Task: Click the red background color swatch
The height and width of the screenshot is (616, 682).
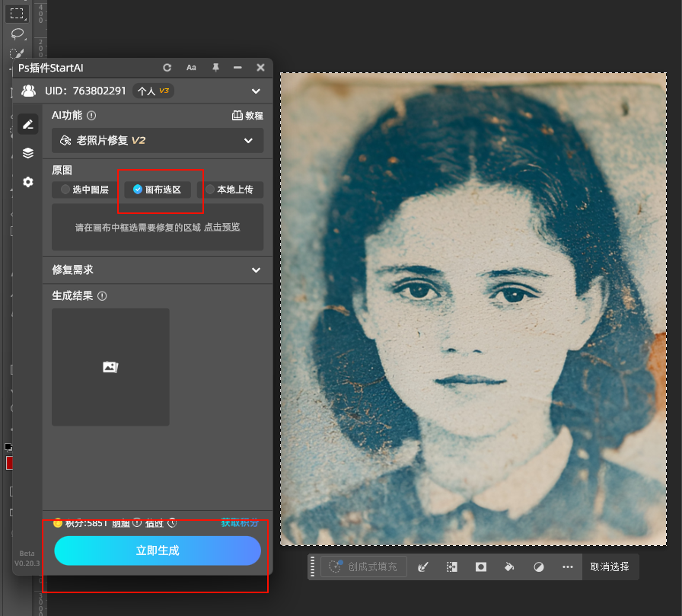Action: pos(9,463)
